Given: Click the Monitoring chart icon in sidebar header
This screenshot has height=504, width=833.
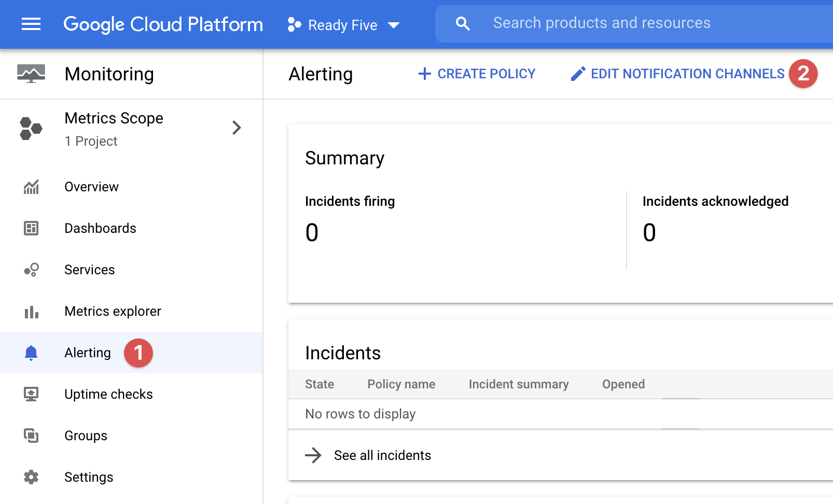Looking at the screenshot, I should (x=31, y=74).
